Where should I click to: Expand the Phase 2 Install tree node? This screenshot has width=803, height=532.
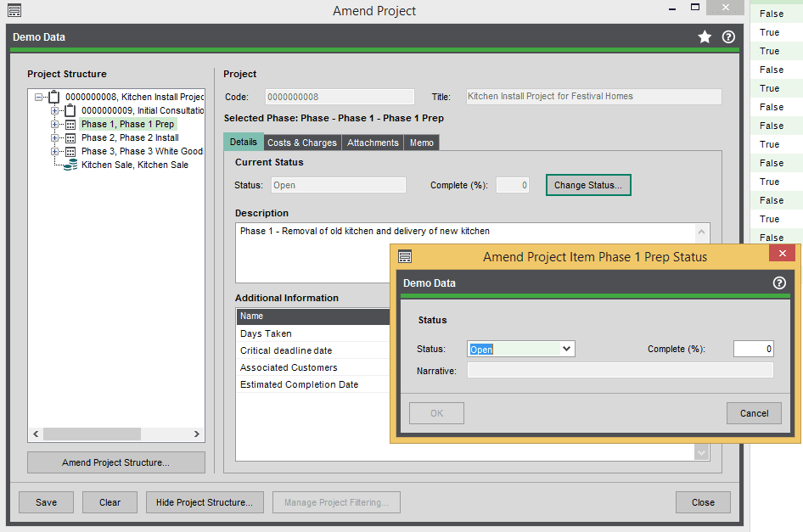pos(54,137)
